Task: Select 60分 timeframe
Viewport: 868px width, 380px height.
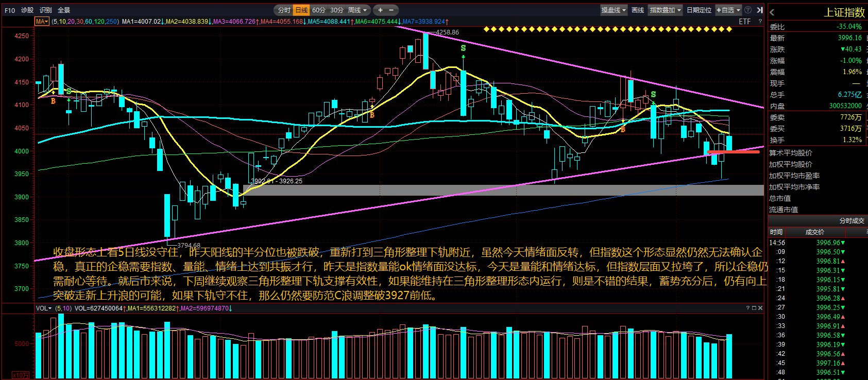Action: (x=319, y=10)
